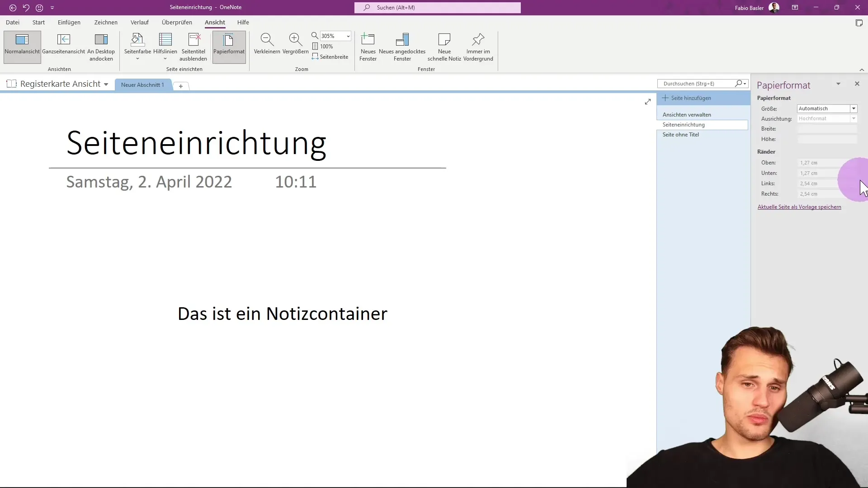Open Neues angedocktes Fenster

[x=402, y=40]
